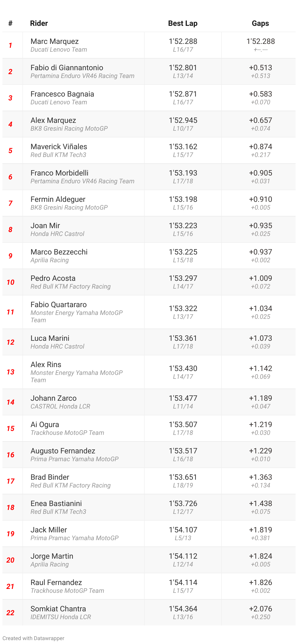The height and width of the screenshot is (644, 298).
Task: Click Alex Marquez's gap value +0.657
Action: tap(260, 120)
